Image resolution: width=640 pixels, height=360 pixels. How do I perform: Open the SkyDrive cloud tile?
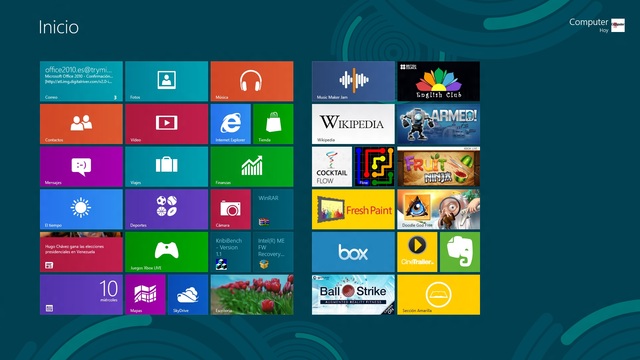pos(188,295)
